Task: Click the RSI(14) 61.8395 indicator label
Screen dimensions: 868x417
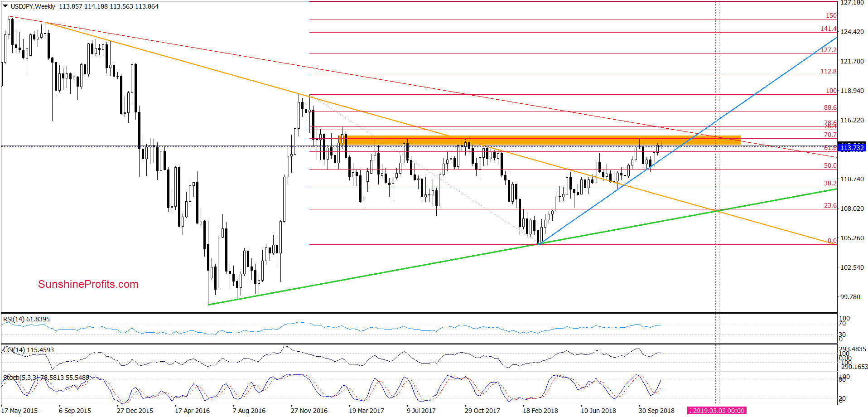Action: click(x=26, y=319)
